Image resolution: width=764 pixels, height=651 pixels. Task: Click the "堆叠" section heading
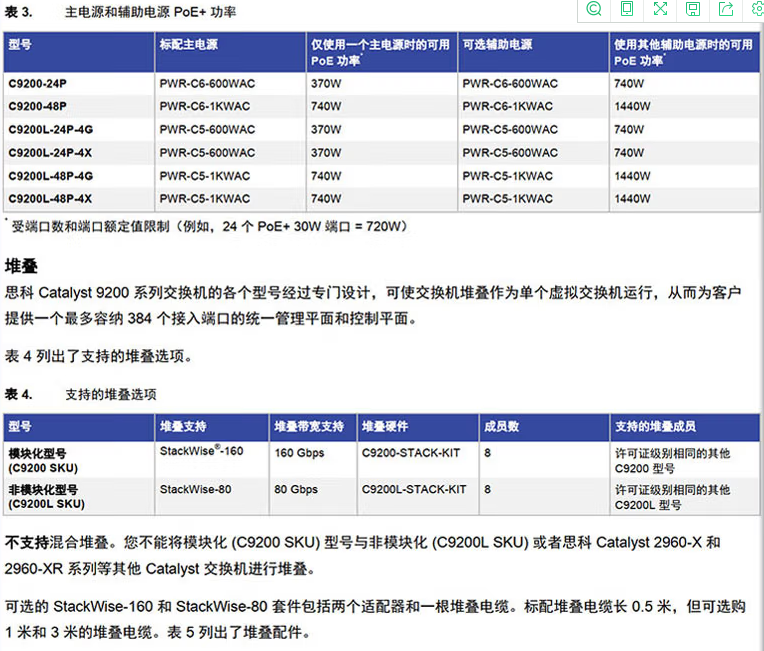21,266
